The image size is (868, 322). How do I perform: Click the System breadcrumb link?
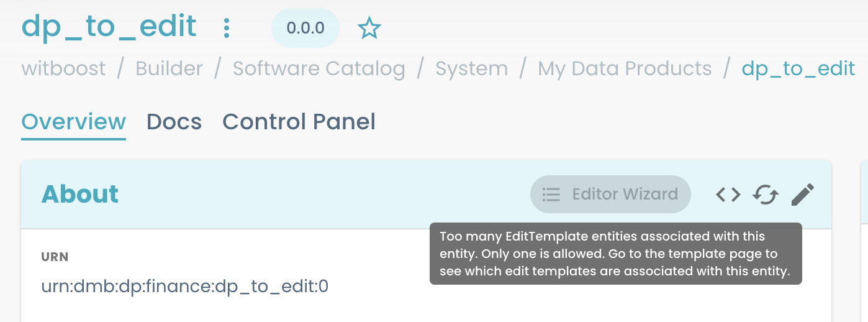[471, 68]
